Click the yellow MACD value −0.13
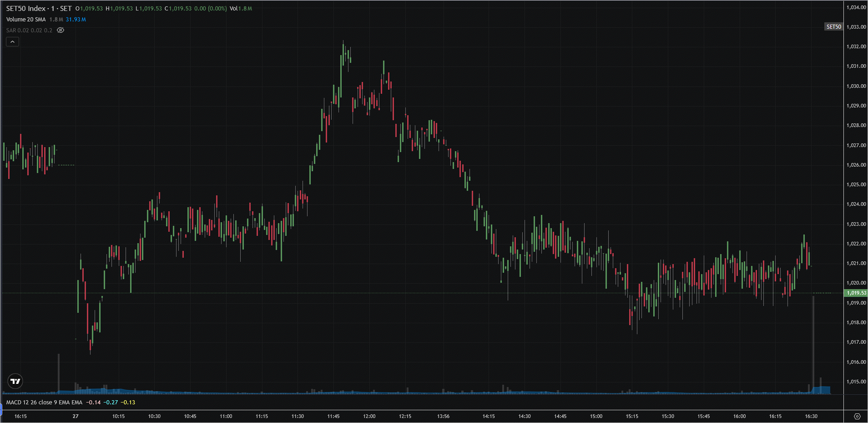 tap(128, 402)
